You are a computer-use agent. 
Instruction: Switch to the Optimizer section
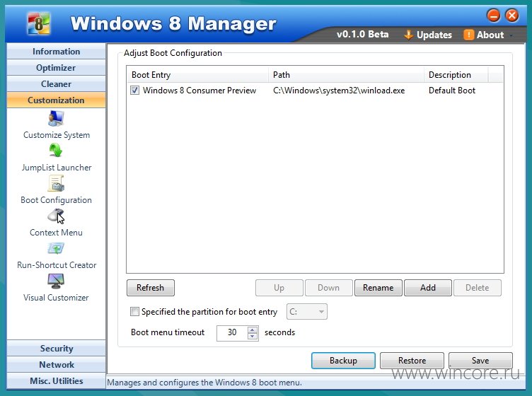56,67
